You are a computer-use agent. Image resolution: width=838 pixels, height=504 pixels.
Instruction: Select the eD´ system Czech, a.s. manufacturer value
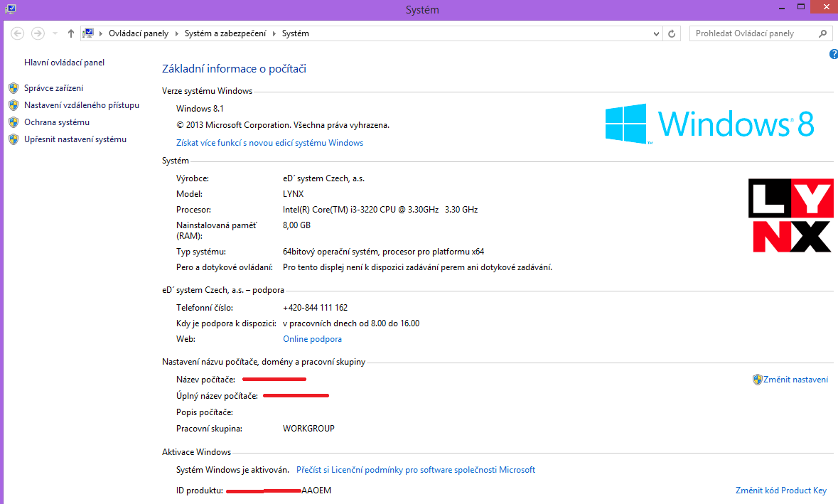click(324, 178)
